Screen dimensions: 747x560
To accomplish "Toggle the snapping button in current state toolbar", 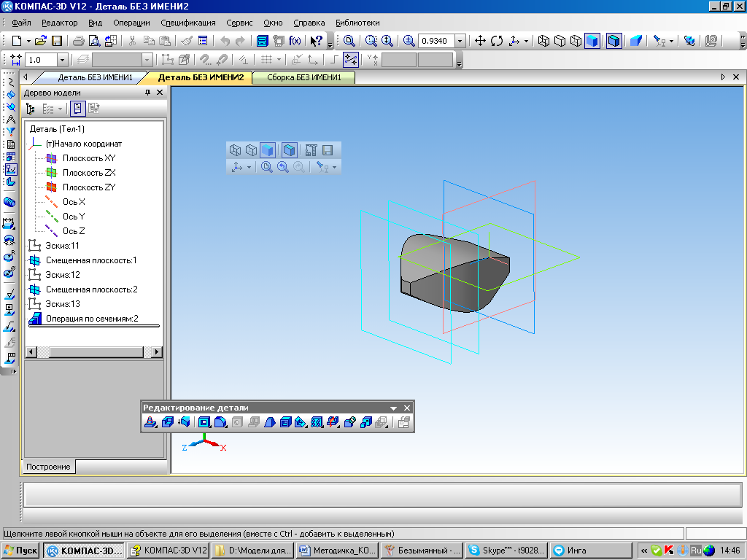I will point(351,60).
